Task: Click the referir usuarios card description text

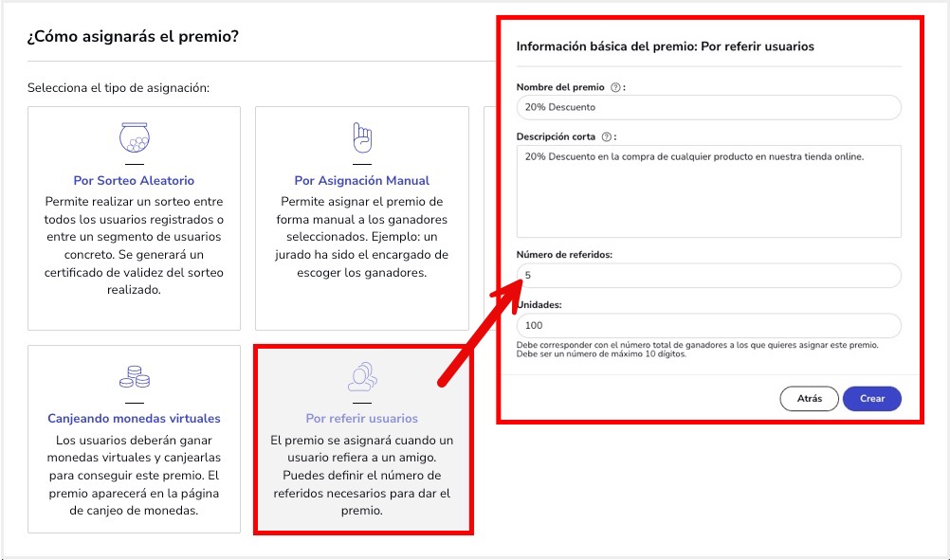Action: pyautogui.click(x=361, y=476)
